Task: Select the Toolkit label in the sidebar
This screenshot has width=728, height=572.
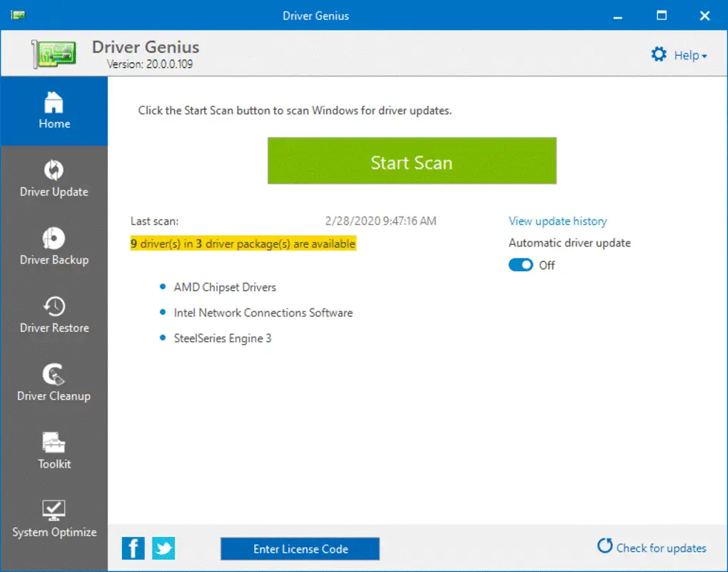Action: 54,463
